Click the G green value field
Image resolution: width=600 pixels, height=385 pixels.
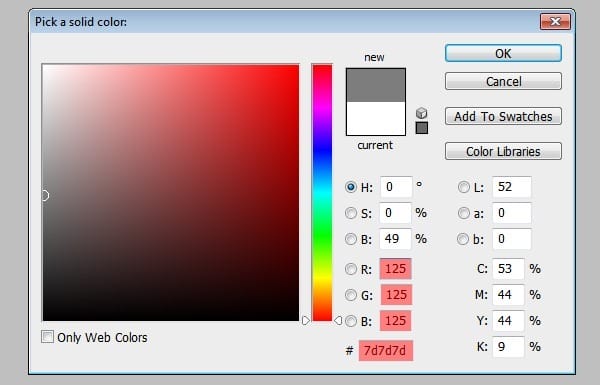coord(396,295)
